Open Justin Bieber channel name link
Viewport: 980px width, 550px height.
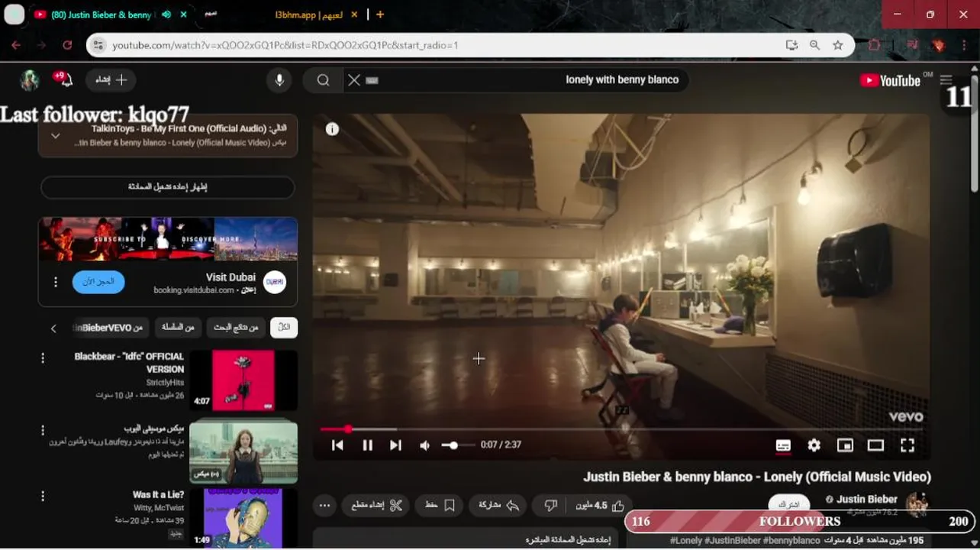[867, 500]
